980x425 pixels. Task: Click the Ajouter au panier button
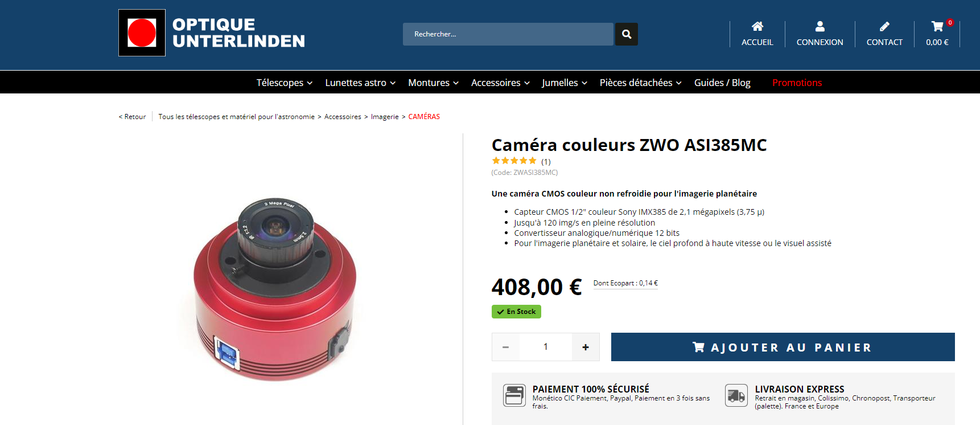783,347
